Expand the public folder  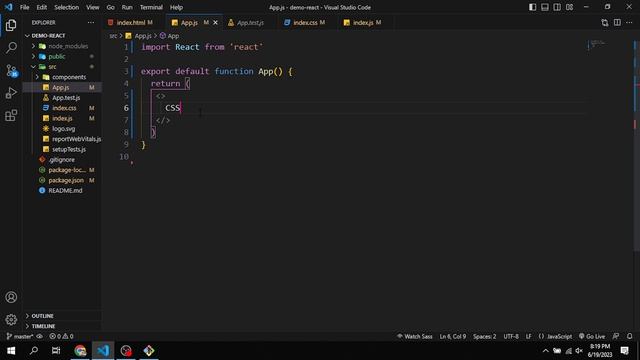(x=61, y=56)
